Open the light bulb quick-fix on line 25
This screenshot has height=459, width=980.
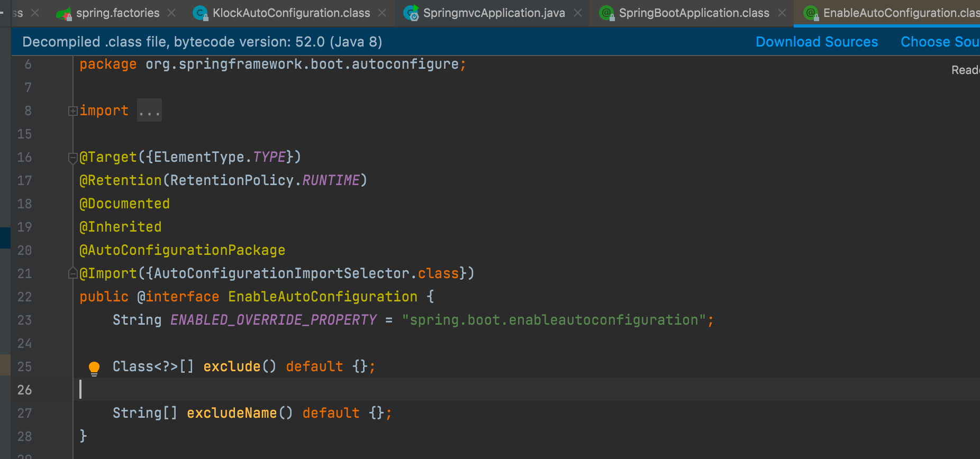pyautogui.click(x=94, y=368)
